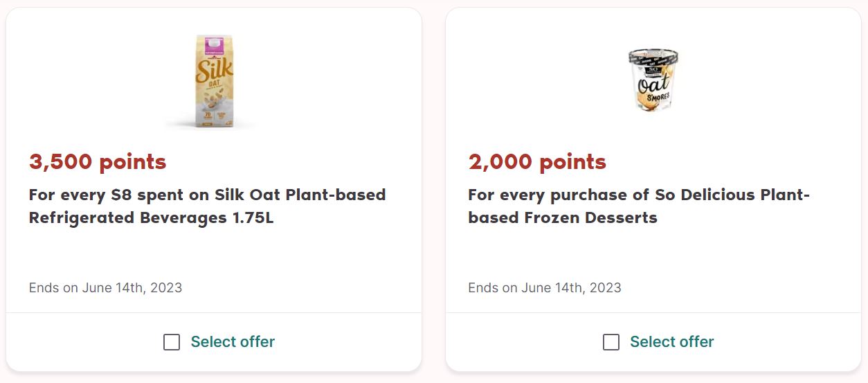
Task: Click the Silk Oat carton product image
Action: coord(213,82)
